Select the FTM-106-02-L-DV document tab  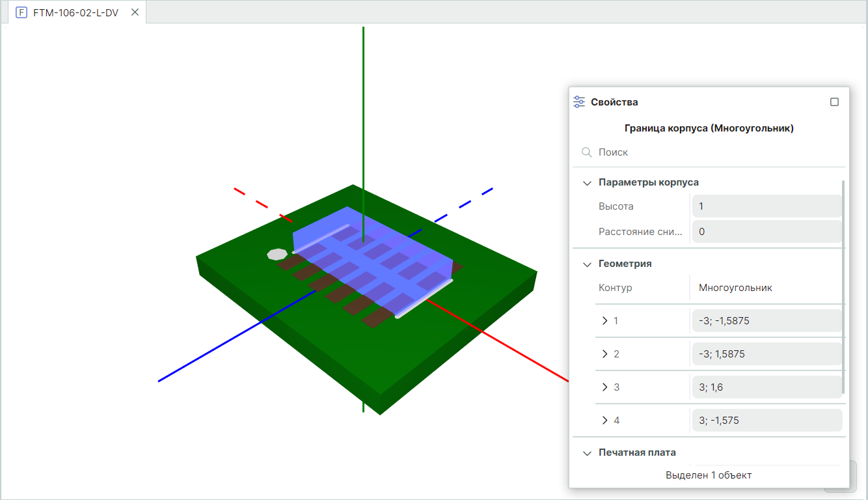pos(75,12)
